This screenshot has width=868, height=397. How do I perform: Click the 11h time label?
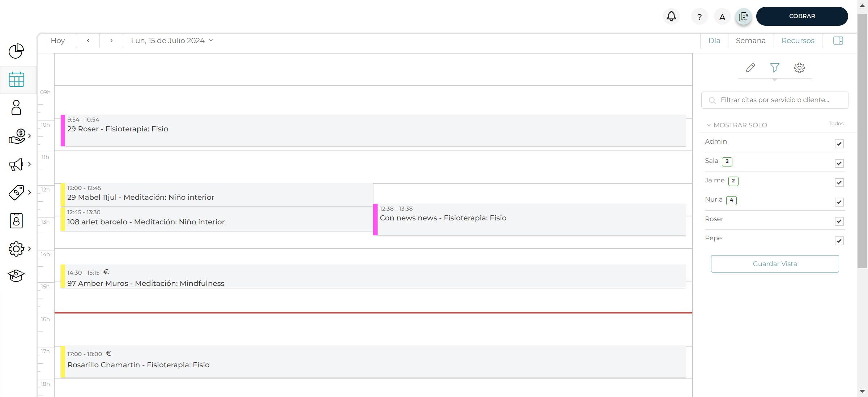tap(45, 157)
